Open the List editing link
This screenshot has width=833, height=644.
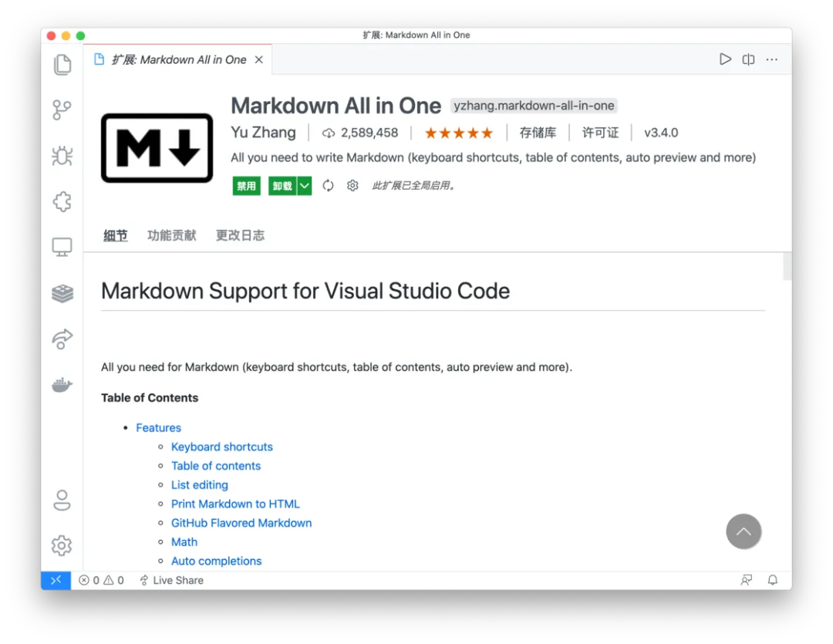[199, 485]
